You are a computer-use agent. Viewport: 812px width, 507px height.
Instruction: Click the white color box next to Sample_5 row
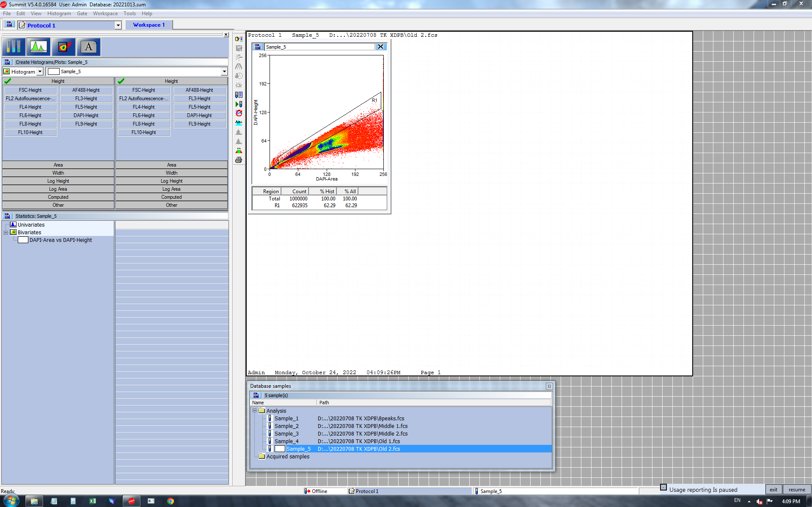tap(280, 449)
